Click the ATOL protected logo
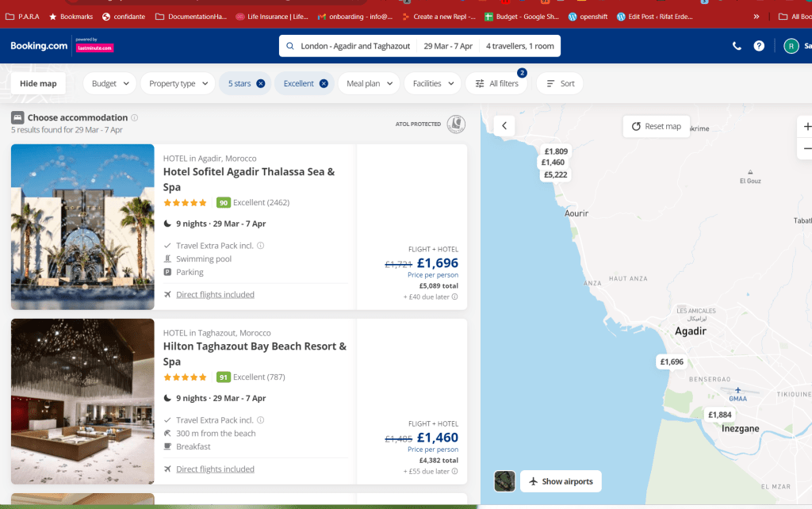 [456, 124]
